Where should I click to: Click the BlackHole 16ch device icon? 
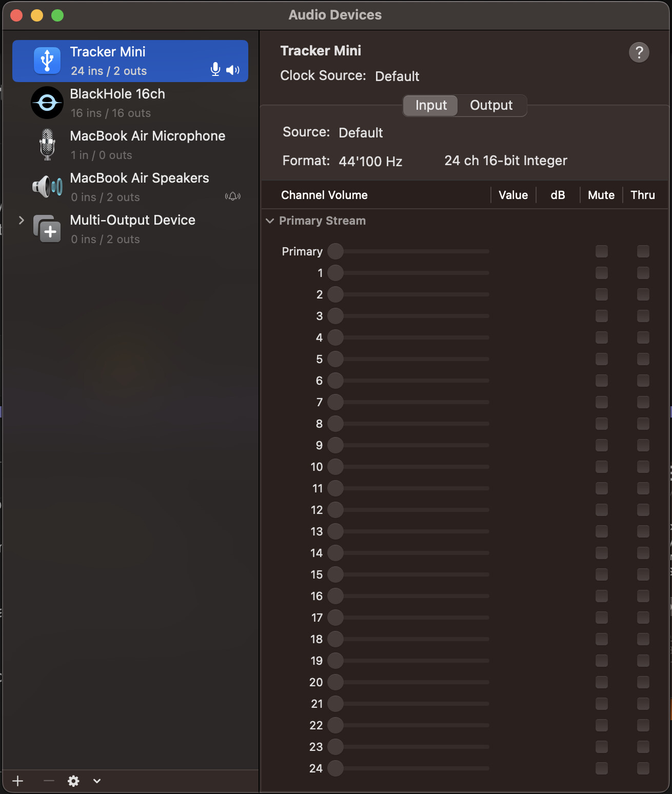47,103
